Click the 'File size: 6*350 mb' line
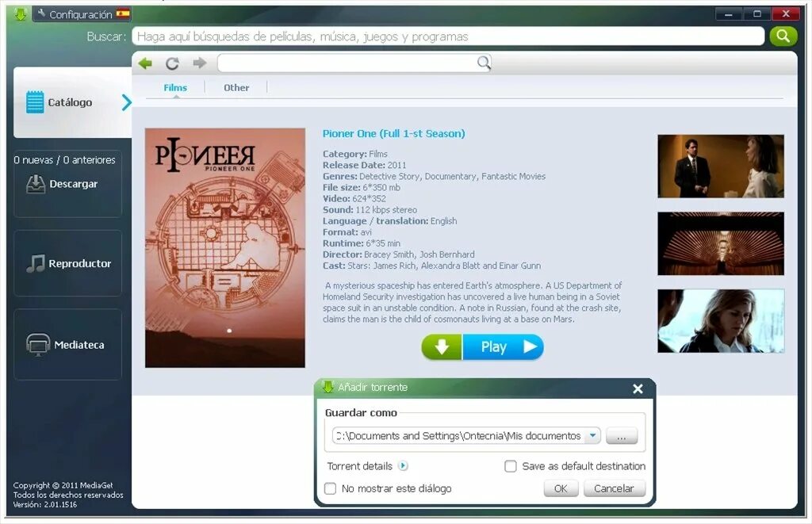This screenshot has height=524, width=812. point(362,187)
